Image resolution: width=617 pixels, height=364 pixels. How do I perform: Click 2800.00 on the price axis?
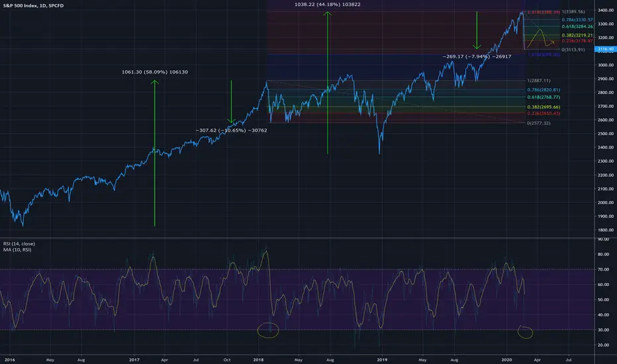606,93
